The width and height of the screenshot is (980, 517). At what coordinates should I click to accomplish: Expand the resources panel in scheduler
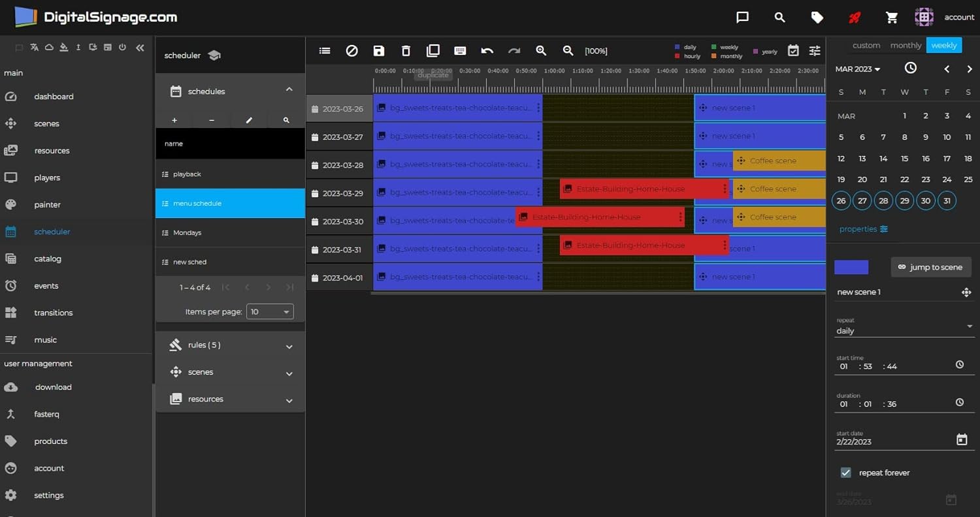click(x=230, y=399)
